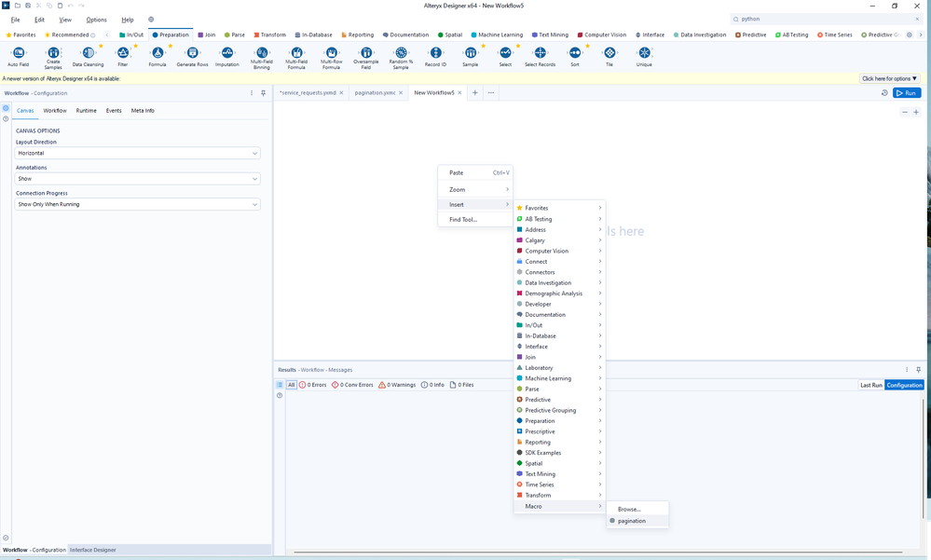This screenshot has height=560, width=931.
Task: Select the Sample tool
Action: click(471, 57)
